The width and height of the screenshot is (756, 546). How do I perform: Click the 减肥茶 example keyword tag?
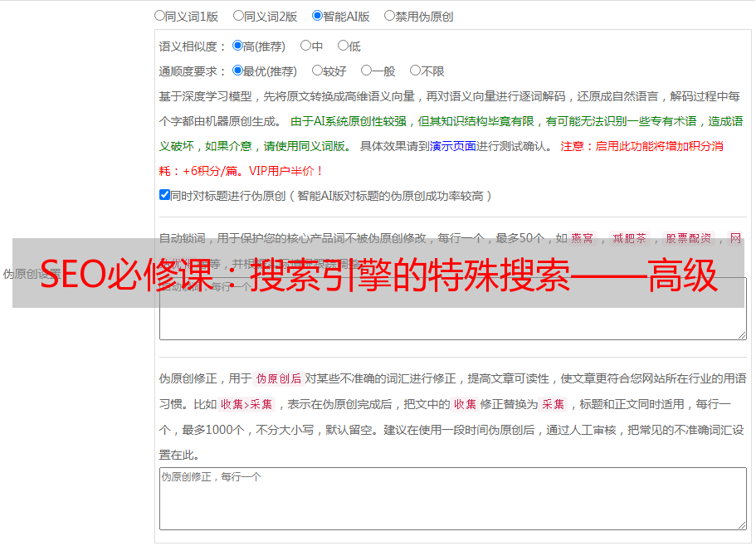pyautogui.click(x=629, y=238)
